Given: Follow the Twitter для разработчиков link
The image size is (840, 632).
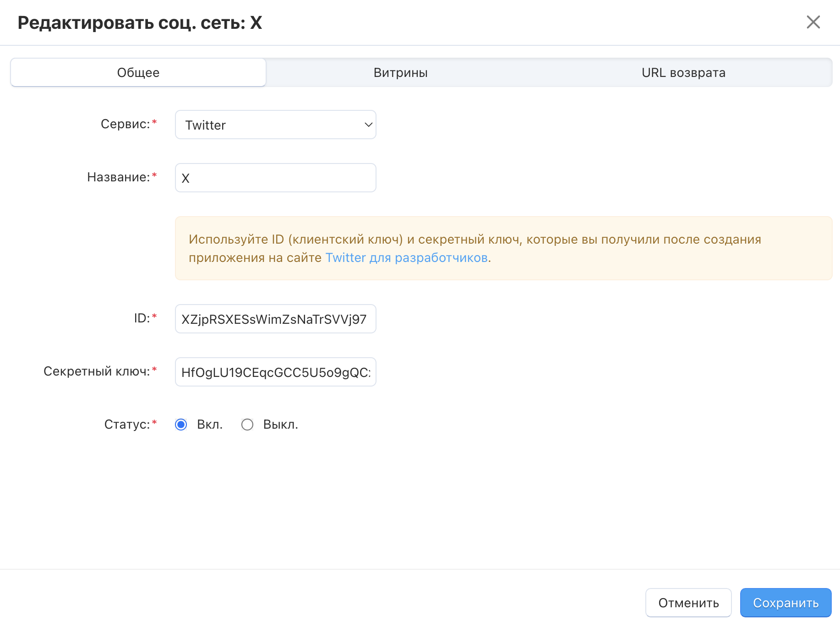Looking at the screenshot, I should [406, 258].
